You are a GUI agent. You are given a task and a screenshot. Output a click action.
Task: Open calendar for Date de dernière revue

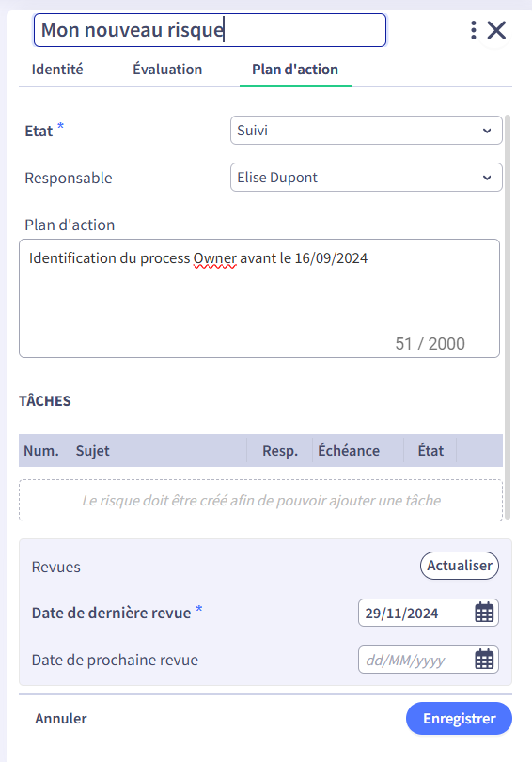(x=484, y=613)
